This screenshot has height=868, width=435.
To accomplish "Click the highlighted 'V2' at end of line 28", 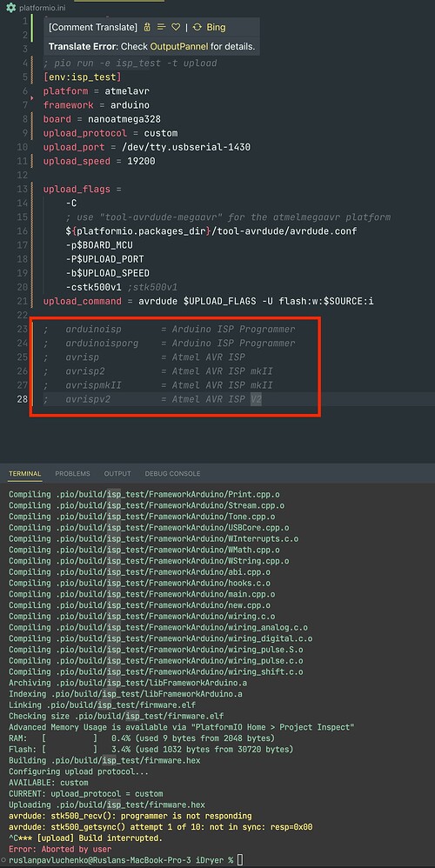I will (256, 399).
